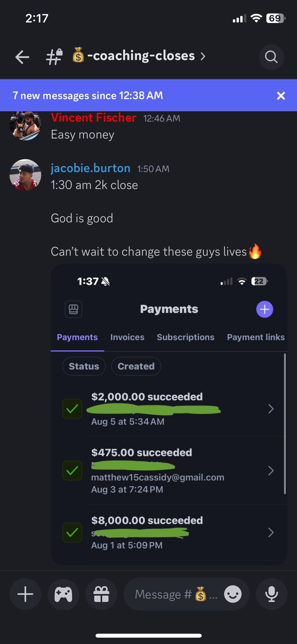The width and height of the screenshot is (297, 644).
Task: Tap the purple plus in Payments
Action: (x=265, y=309)
